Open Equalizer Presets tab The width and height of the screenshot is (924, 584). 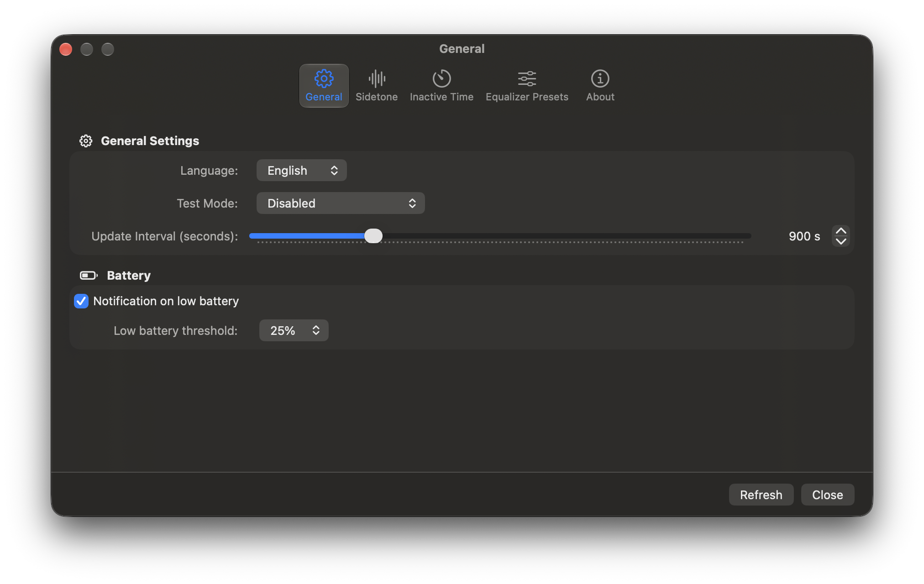point(527,86)
